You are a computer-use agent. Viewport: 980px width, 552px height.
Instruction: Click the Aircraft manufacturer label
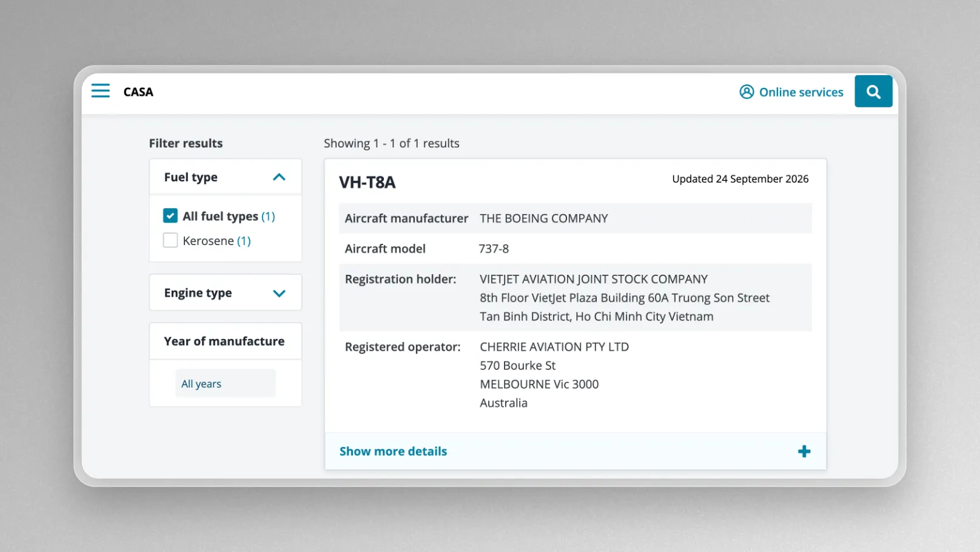(x=406, y=218)
